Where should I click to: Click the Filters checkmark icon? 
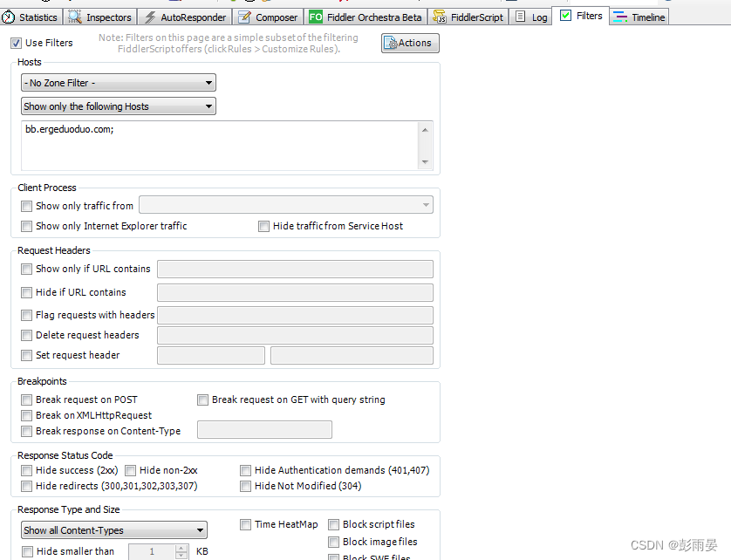(x=565, y=16)
